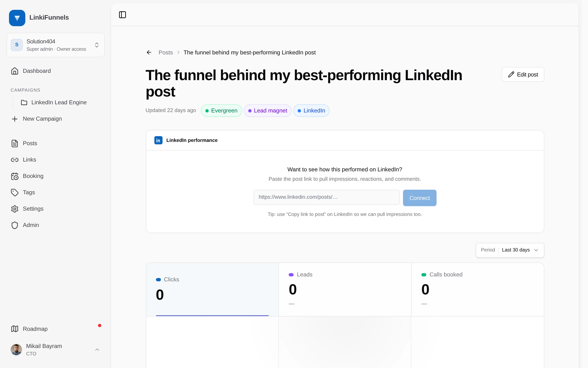Click the back arrow icon
This screenshot has height=368, width=588.
149,52
